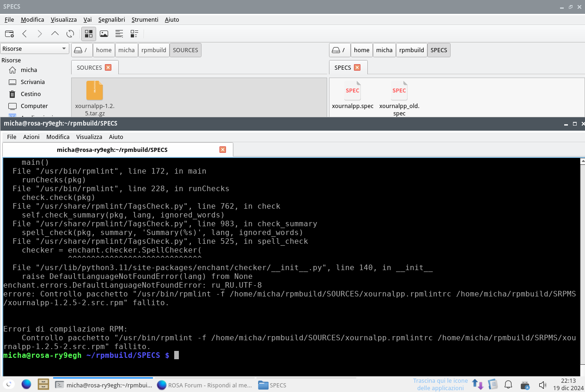
Task: Open the Risorse side pane dropdown
Action: [x=34, y=49]
